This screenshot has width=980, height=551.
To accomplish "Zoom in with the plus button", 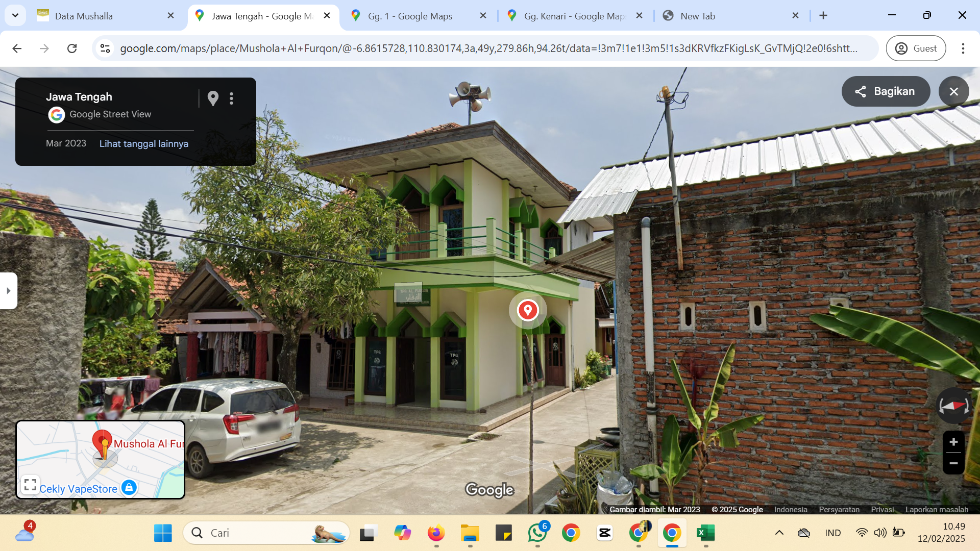I will 953,442.
